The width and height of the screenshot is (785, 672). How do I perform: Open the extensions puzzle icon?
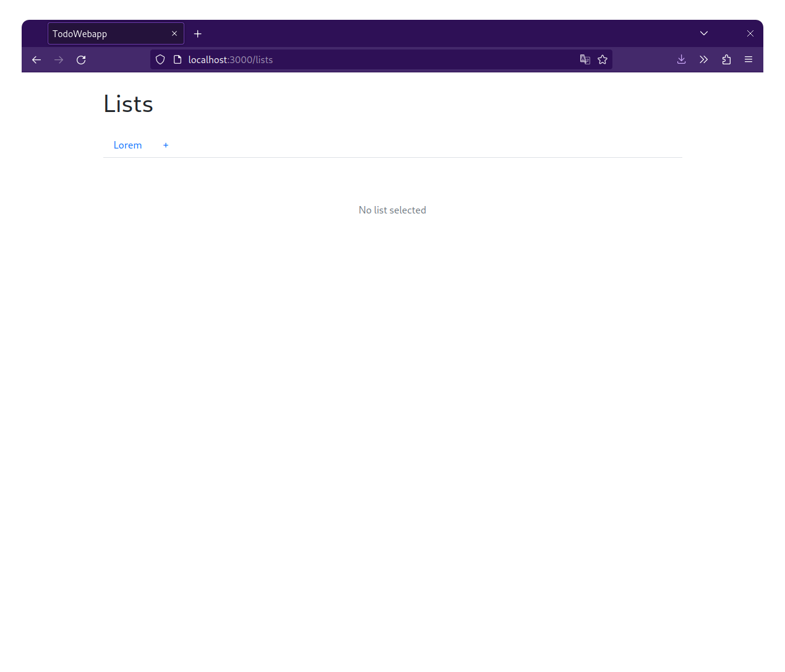tap(726, 60)
